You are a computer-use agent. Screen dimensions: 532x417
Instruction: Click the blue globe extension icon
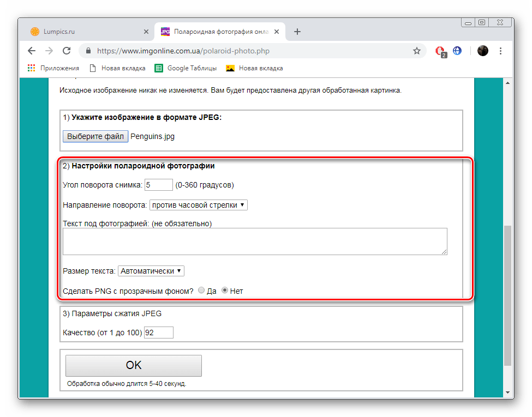457,51
